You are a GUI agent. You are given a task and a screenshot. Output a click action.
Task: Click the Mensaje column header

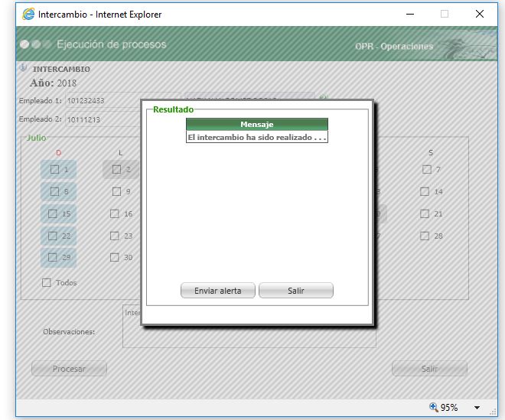click(257, 125)
